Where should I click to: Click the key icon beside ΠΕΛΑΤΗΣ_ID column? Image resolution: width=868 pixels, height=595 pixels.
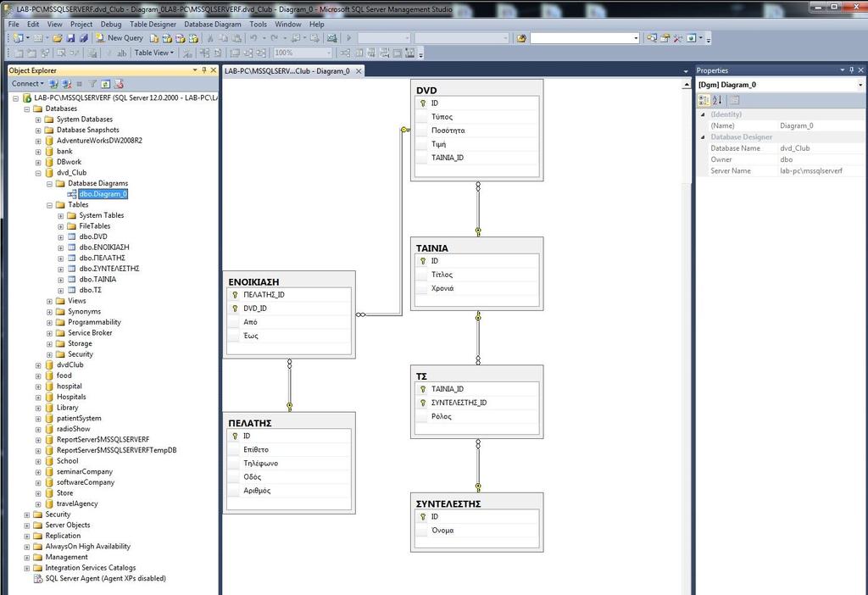pos(235,295)
